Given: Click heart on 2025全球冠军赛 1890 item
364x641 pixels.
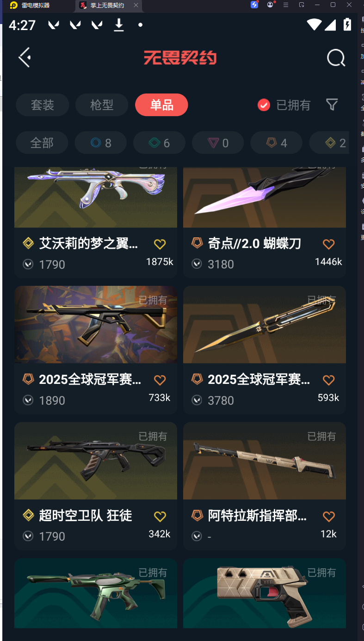Looking at the screenshot, I should 160,380.
